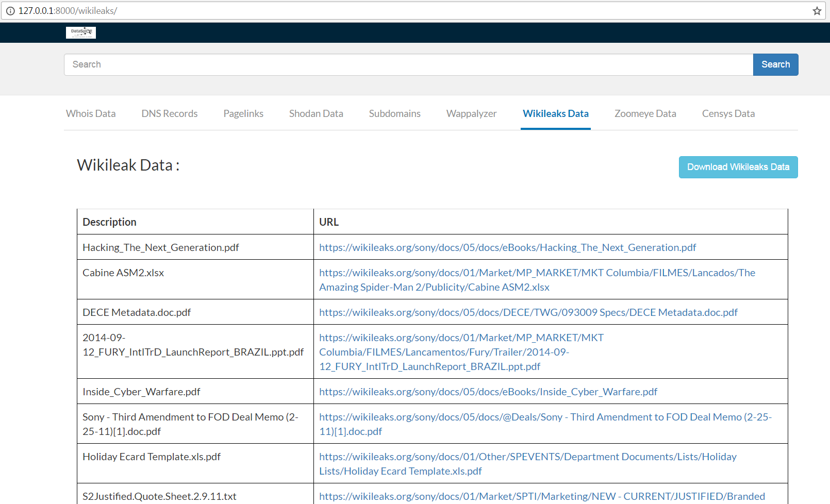Open the Cabine ASM2.xlsx URL link
Image resolution: width=830 pixels, height=504 pixels.
tap(537, 280)
